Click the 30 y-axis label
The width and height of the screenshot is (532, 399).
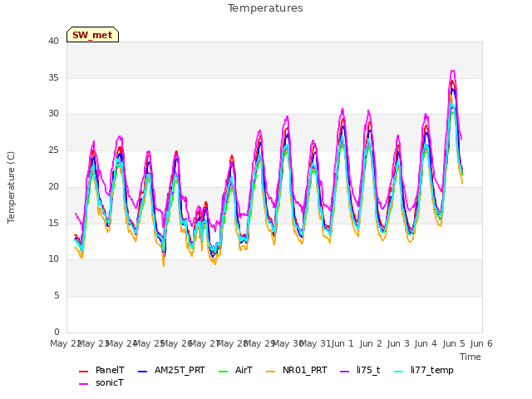[x=53, y=114]
